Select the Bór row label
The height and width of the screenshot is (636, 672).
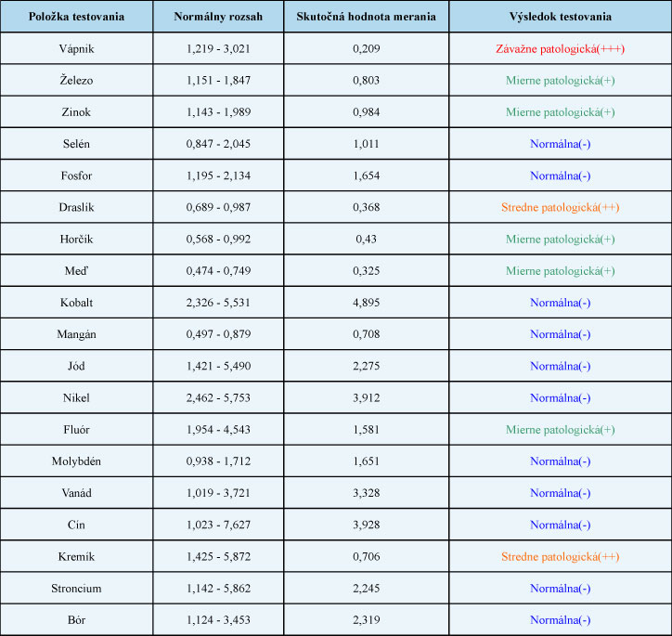coord(76,620)
